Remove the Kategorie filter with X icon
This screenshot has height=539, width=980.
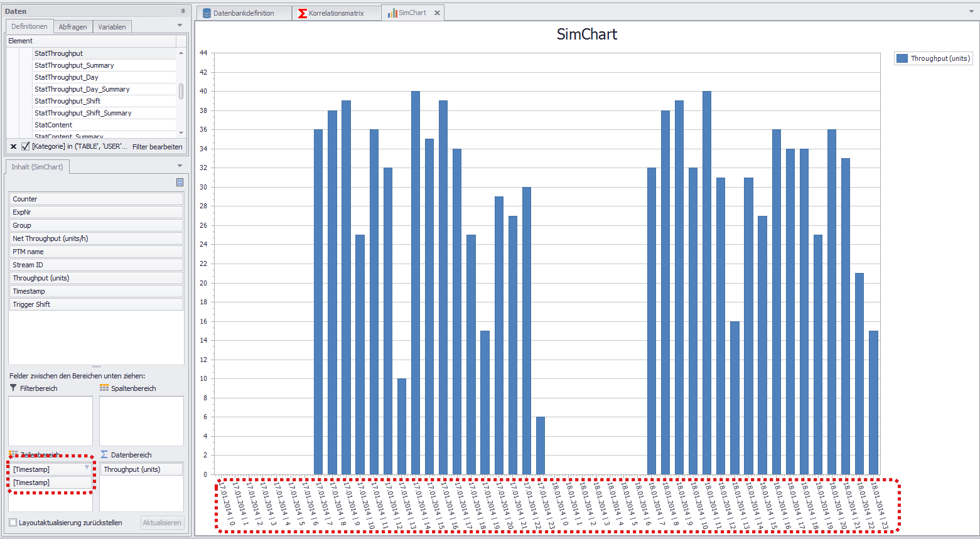coord(13,147)
